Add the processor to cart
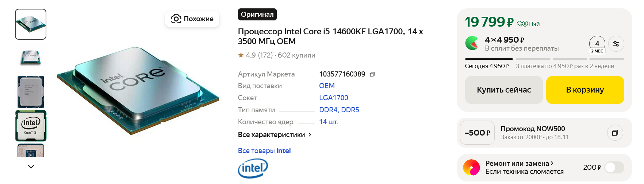Viewport: 644px width, 184px height. 585,90
